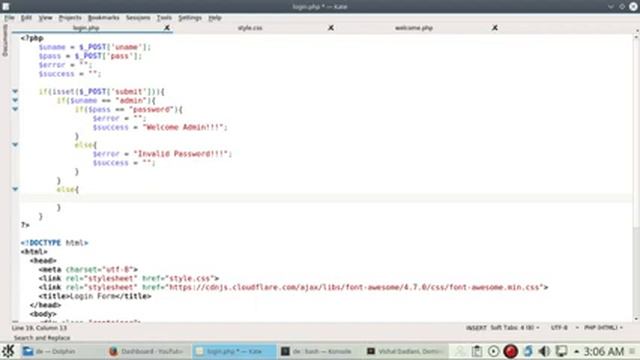Viewport: 640px width, 360px height.
Task: Open the KDE application launcher
Action: pyautogui.click(x=8, y=351)
